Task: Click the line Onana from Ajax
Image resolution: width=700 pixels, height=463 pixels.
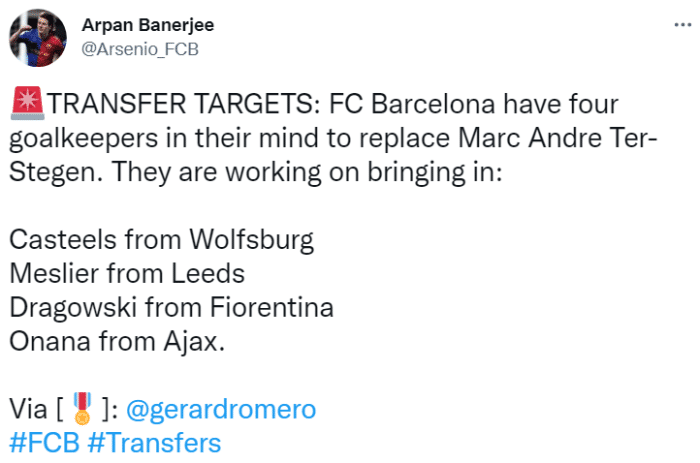Action: click(x=119, y=341)
